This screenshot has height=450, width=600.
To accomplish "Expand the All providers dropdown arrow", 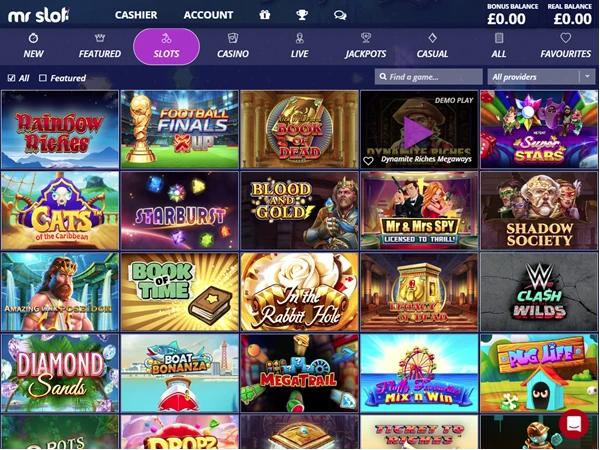I will click(587, 77).
